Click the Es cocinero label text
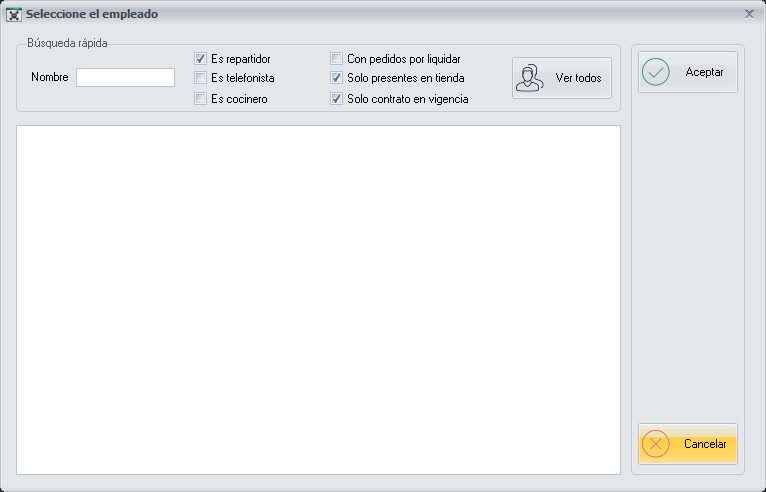 239,99
